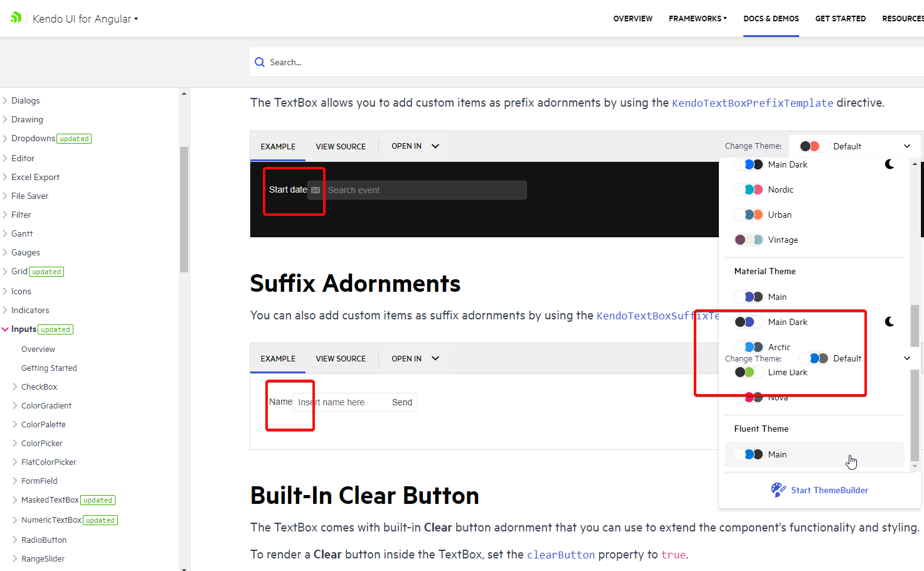
Task: Click the clearButton property link
Action: click(561, 555)
